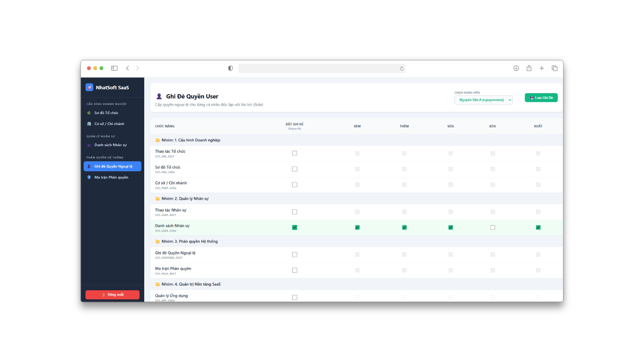
Task: Open the Chọn Nhân Viên employee dropdown
Action: tap(483, 100)
